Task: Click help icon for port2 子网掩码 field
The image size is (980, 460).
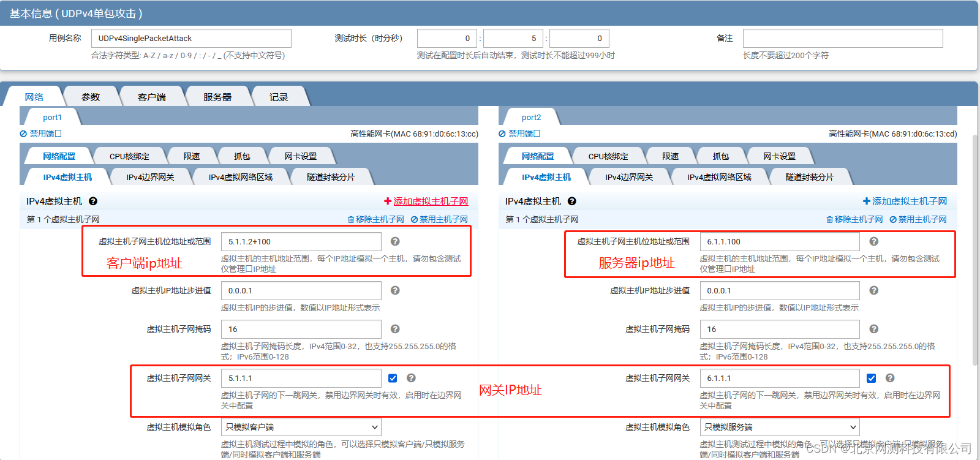Action: coord(874,329)
